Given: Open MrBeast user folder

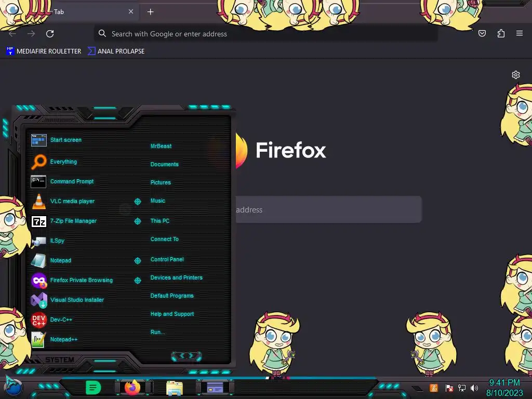Looking at the screenshot, I should point(161,146).
